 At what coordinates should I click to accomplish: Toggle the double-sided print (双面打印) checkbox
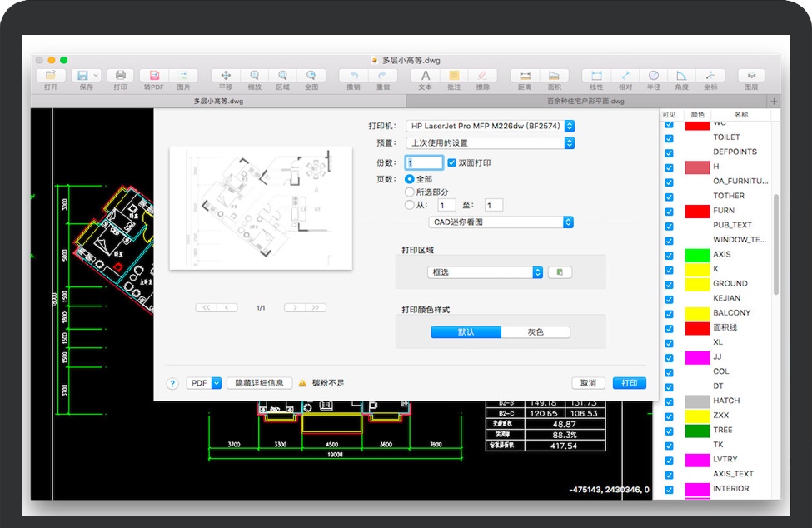(x=452, y=163)
